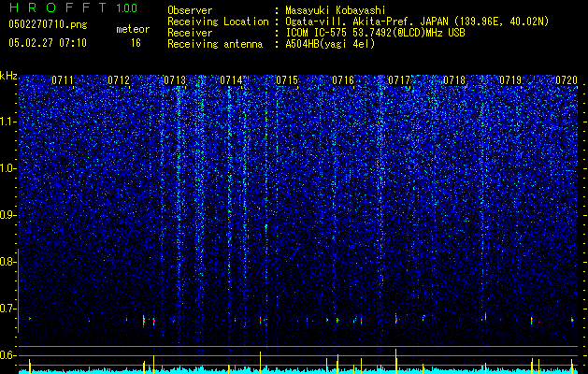Click the HROFFT program title
Screen dimensions: 588x374
click(59, 7)
